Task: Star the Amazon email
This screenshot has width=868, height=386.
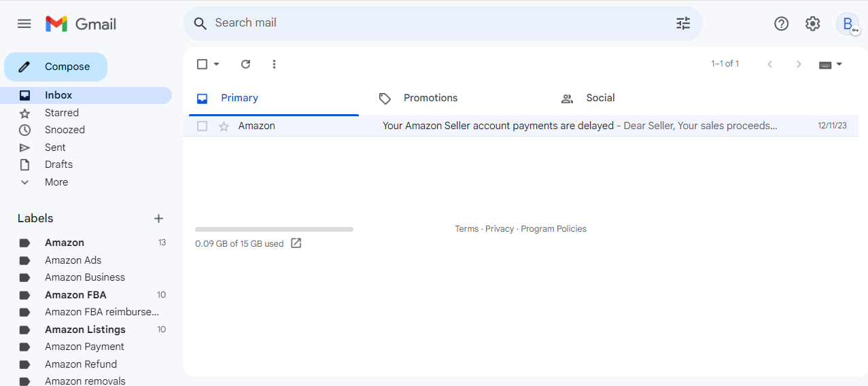Action: coord(224,126)
